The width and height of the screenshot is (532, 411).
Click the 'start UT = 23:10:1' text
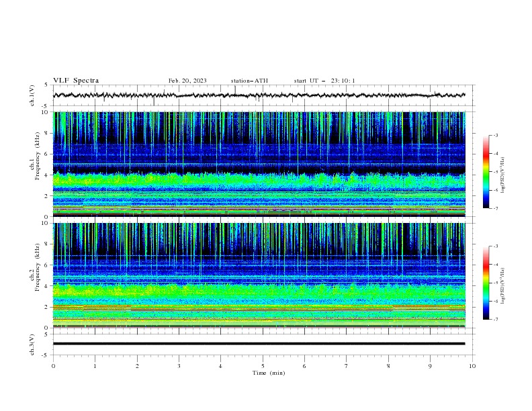[x=324, y=81]
